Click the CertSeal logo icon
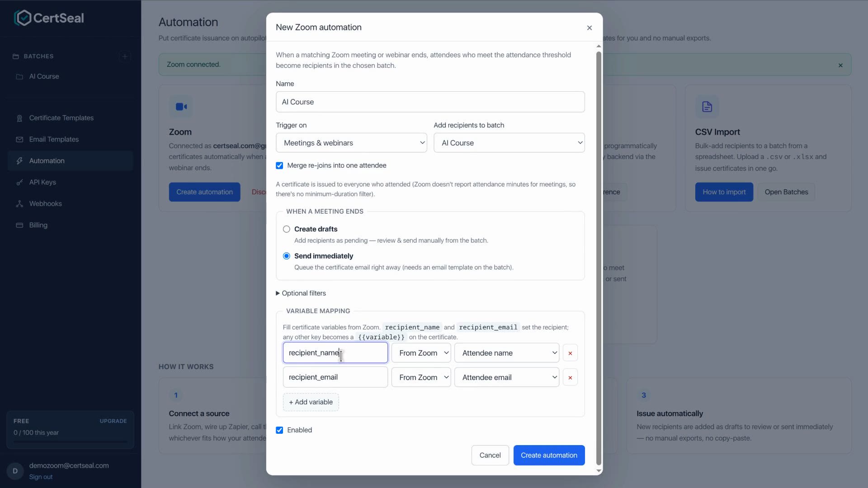This screenshot has height=488, width=868. click(23, 18)
